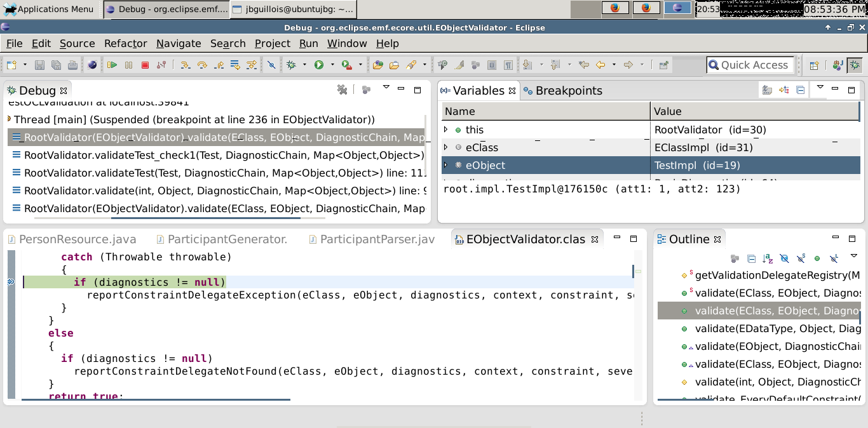Toggle Skip All Breakpoints
Screen dimensions: 868x428
click(x=271, y=65)
